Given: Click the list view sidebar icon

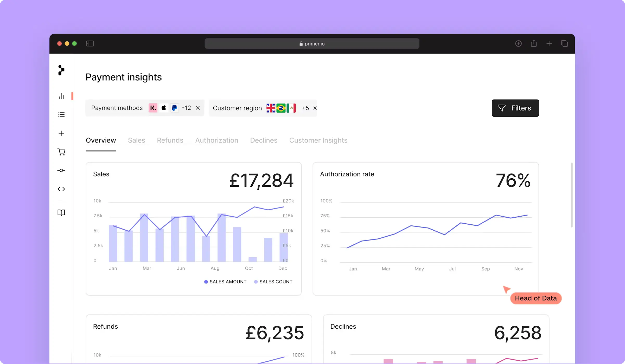Looking at the screenshot, I should tap(61, 115).
